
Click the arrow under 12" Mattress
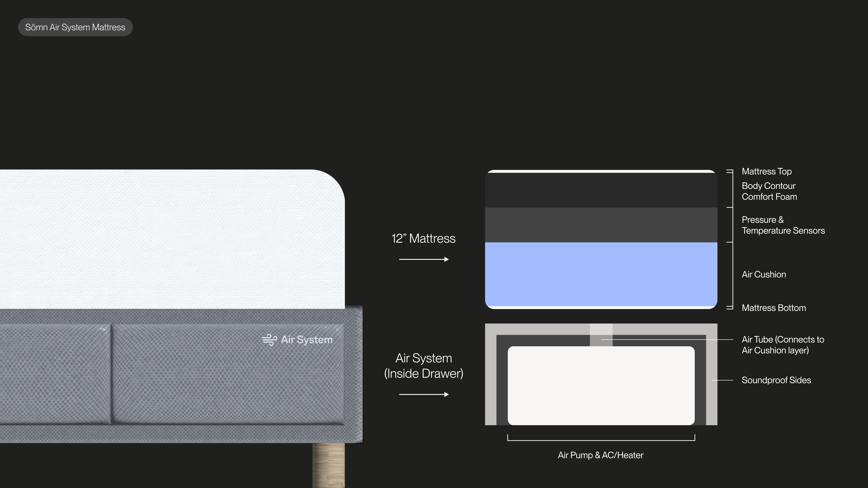pyautogui.click(x=424, y=259)
